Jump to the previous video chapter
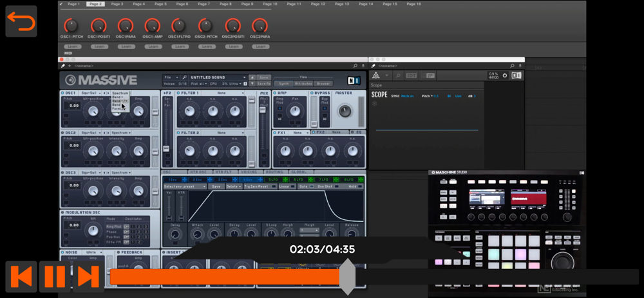The image size is (644, 298). (x=21, y=276)
